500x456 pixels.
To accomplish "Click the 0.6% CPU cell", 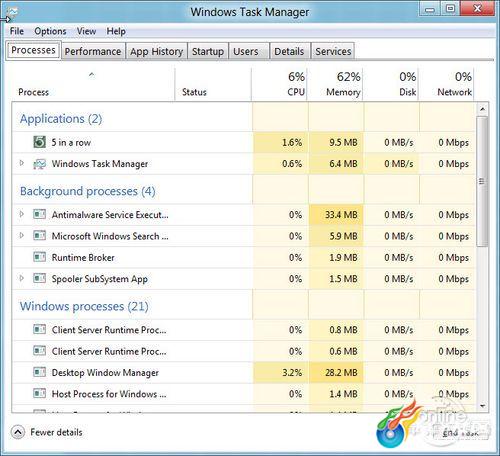I will pyautogui.click(x=280, y=164).
